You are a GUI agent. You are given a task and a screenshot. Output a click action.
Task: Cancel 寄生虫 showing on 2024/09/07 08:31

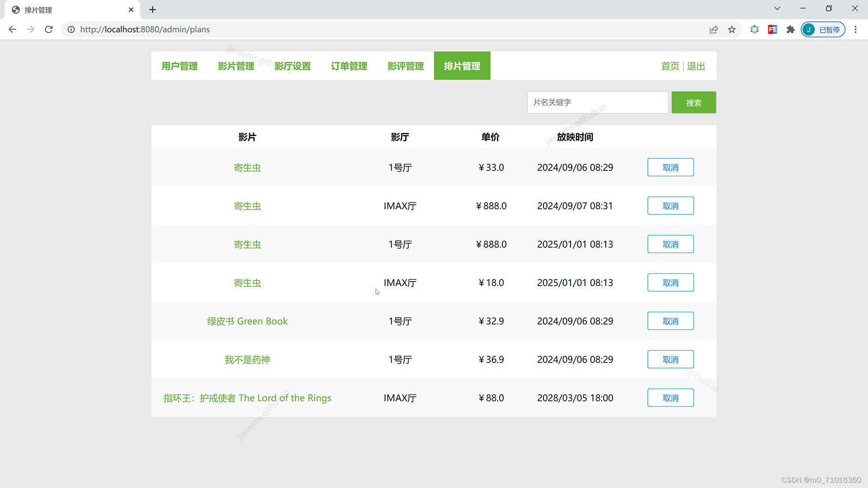coord(670,206)
